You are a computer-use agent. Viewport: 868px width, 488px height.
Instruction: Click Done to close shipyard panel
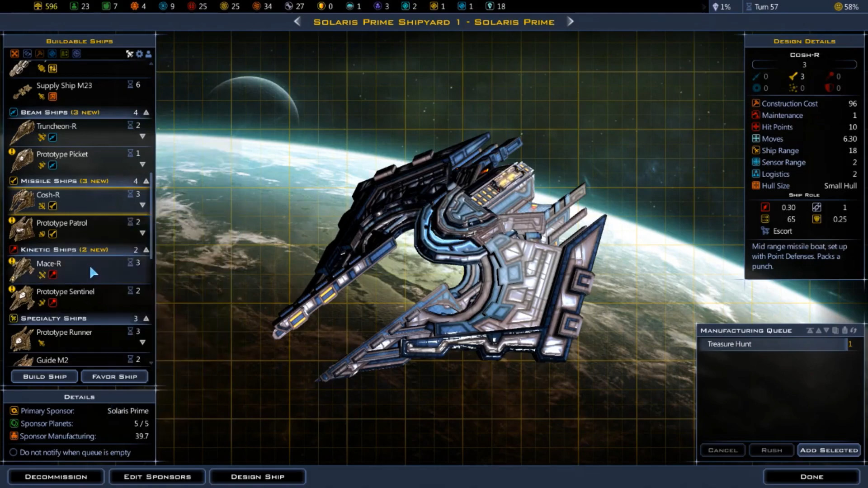(x=811, y=476)
